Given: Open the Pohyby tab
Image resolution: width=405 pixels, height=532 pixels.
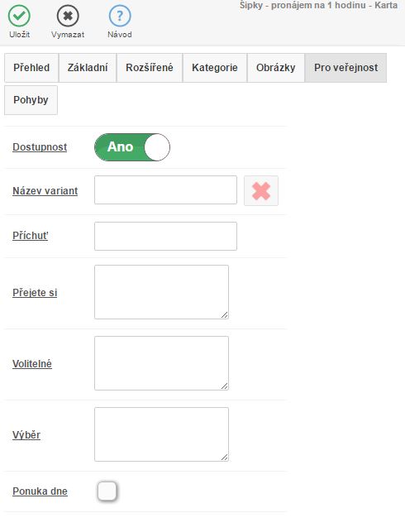Looking at the screenshot, I should coord(31,100).
